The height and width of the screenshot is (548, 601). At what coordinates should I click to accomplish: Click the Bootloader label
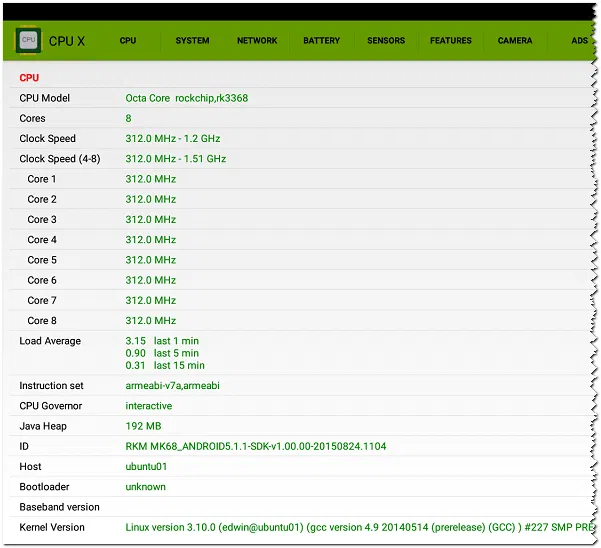click(x=44, y=487)
